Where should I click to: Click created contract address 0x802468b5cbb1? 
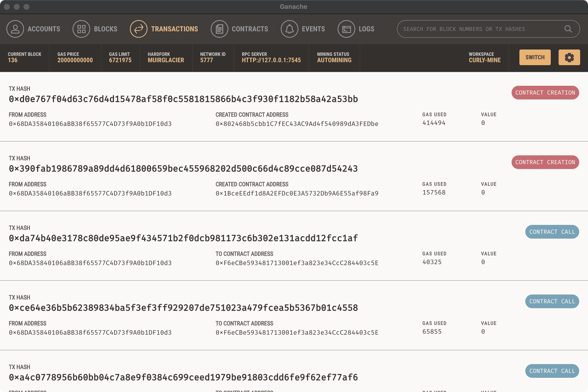(x=297, y=124)
